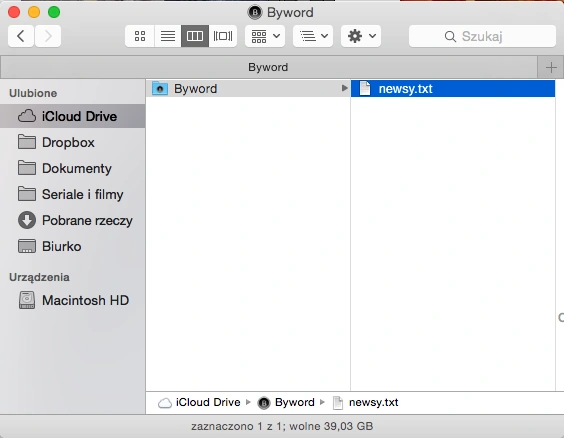Open iCloud Drive in sidebar
564x438 pixels.
(x=73, y=116)
